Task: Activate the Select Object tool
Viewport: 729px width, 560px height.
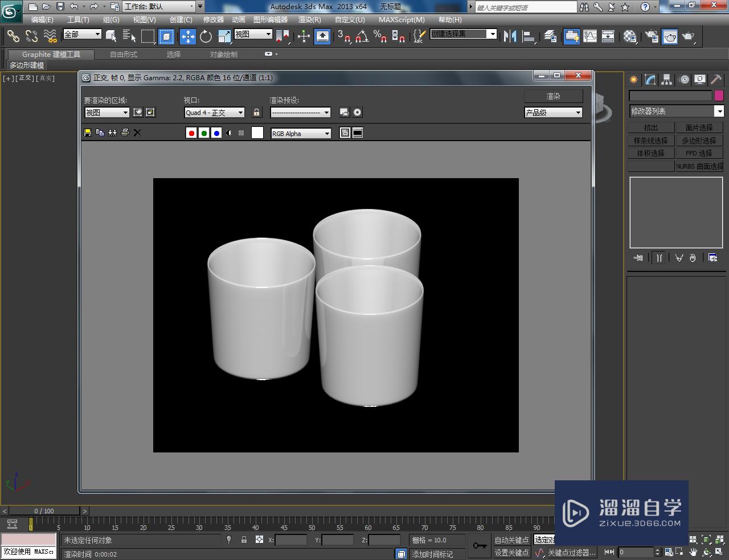Action: [111, 36]
